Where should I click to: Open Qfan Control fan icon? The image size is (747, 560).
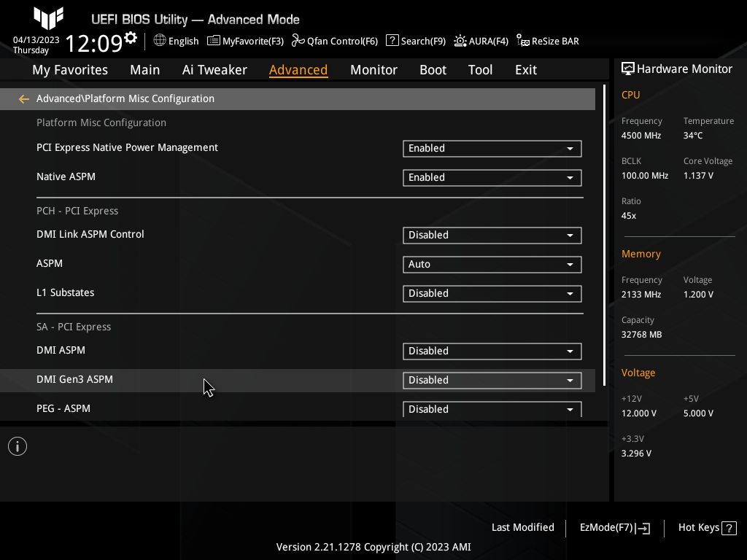click(x=298, y=41)
